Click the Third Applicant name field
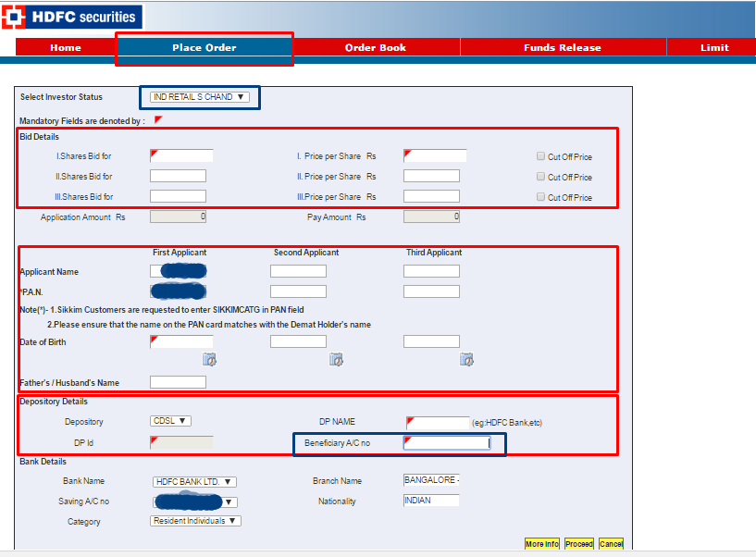The height and width of the screenshot is (557, 756). coord(431,271)
